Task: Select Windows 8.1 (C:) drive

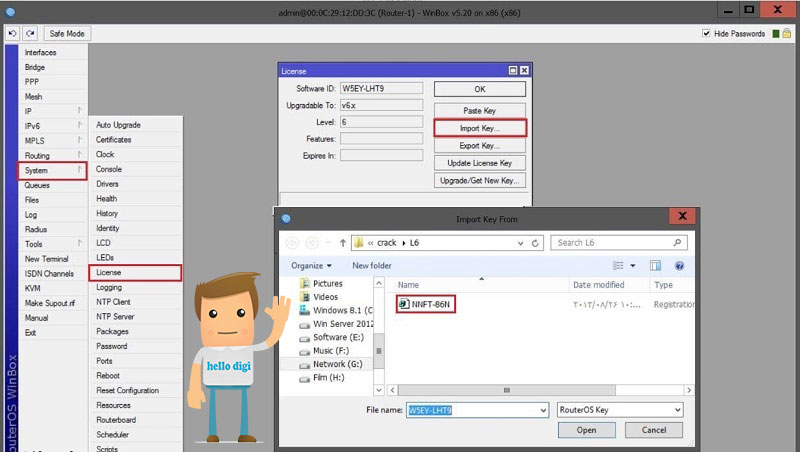Action: 336,310
